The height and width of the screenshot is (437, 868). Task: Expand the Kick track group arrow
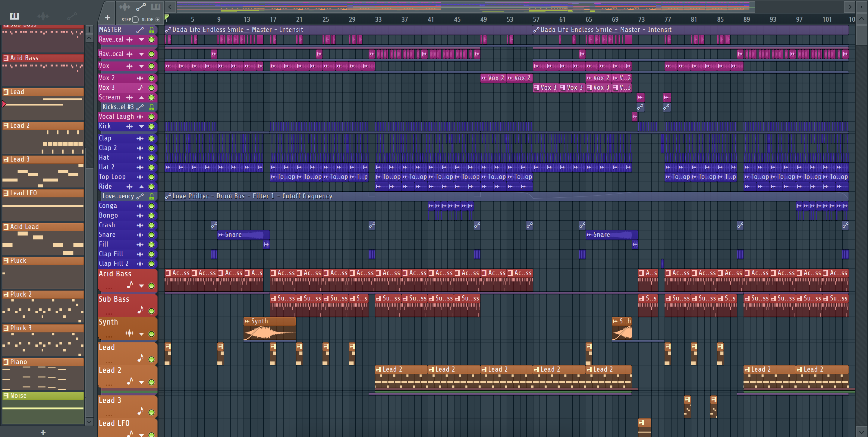pos(142,127)
